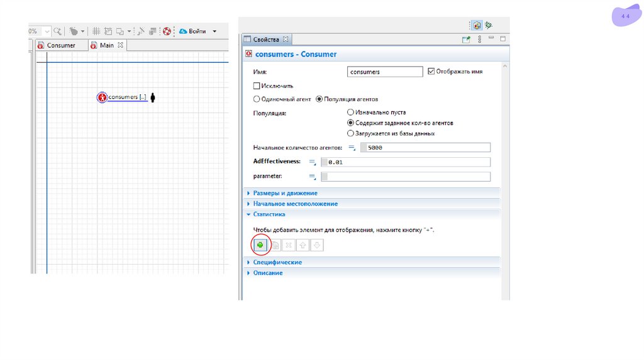
Task: Click the snap-to-grid toolbar icon
Action: [x=108, y=31]
